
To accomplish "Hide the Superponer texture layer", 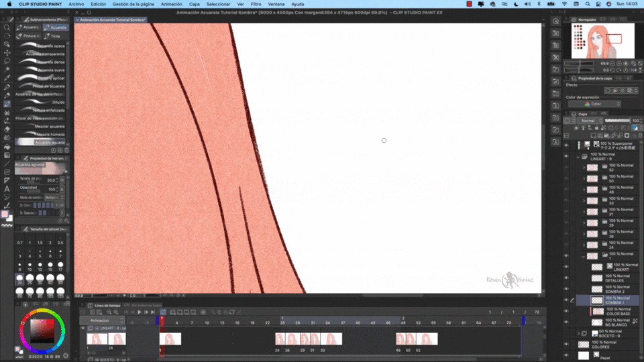I will 566,145.
